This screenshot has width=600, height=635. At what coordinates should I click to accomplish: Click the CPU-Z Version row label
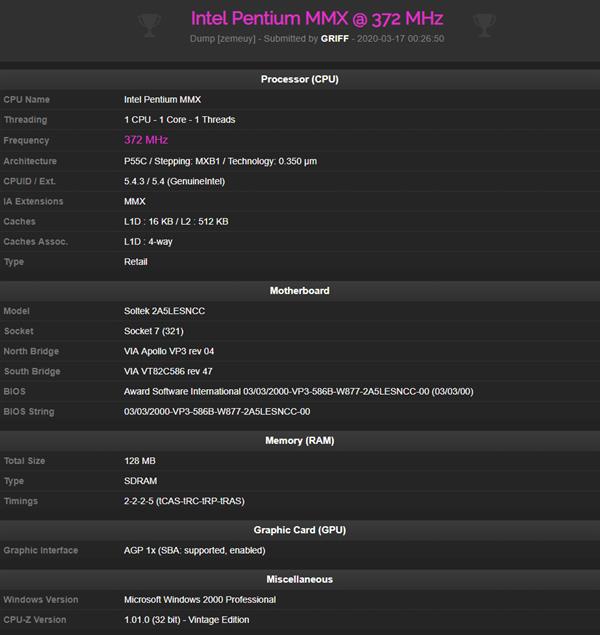click(x=35, y=620)
